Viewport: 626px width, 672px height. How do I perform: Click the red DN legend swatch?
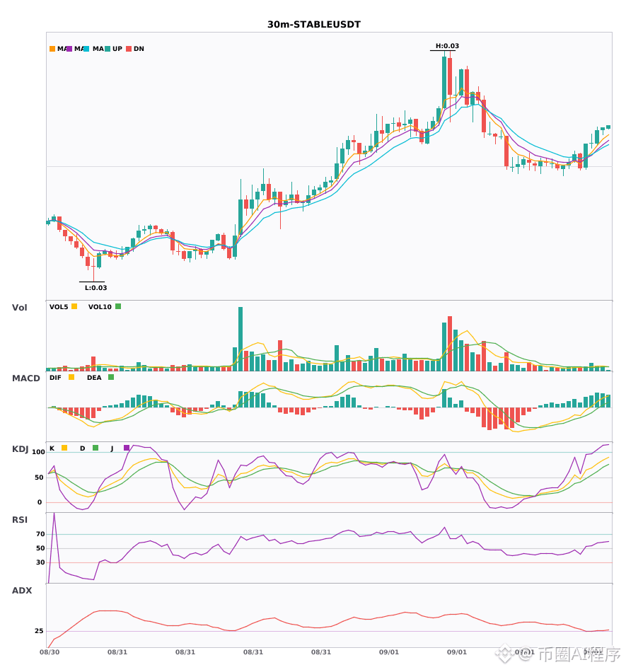pos(129,49)
